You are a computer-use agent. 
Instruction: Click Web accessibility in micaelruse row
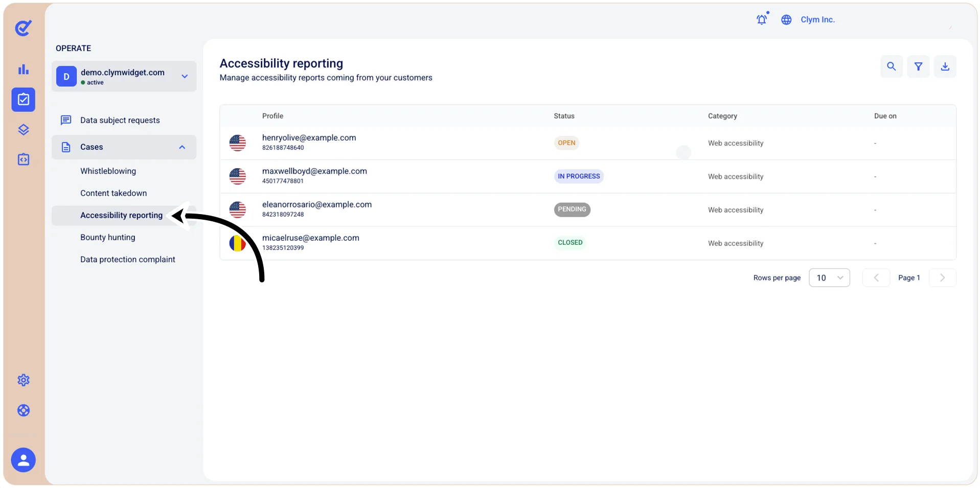pos(736,243)
